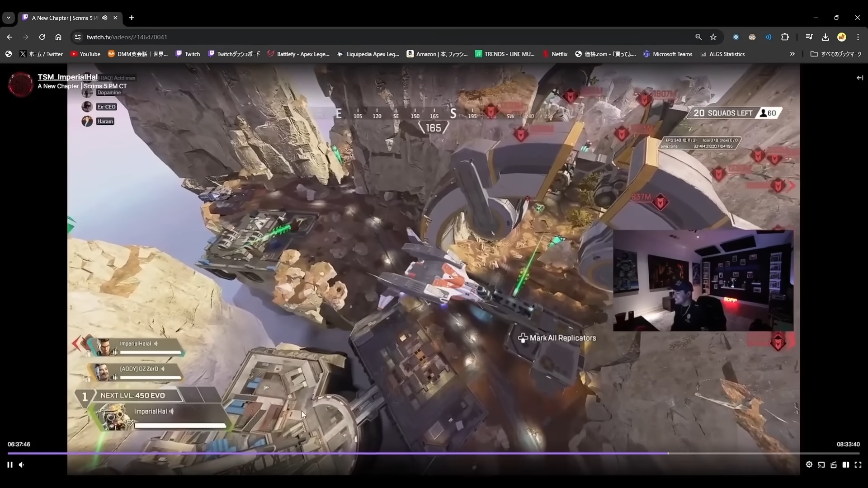This screenshot has width=868, height=488.
Task: Click the Chromecast cast icon in player
Action: 821,465
